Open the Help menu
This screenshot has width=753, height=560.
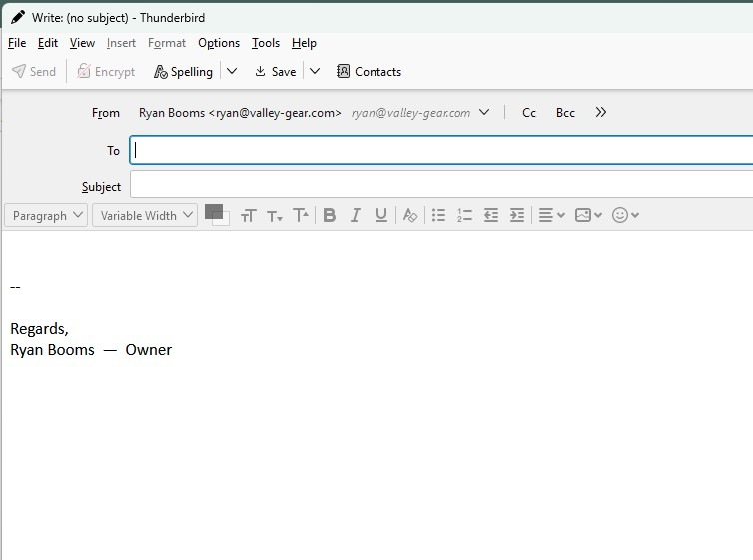click(x=304, y=43)
